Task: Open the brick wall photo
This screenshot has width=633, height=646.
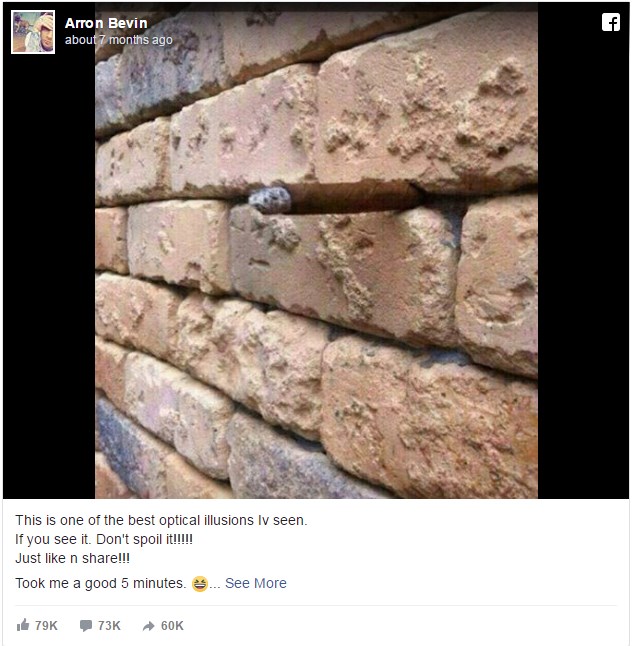Action: coord(316,250)
